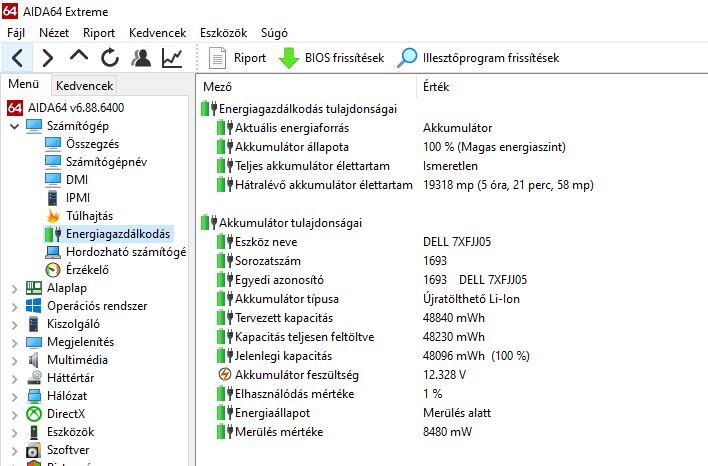The height and width of the screenshot is (466, 708).
Task: Switch to the Menü tab in the sidebar
Action: (x=23, y=84)
